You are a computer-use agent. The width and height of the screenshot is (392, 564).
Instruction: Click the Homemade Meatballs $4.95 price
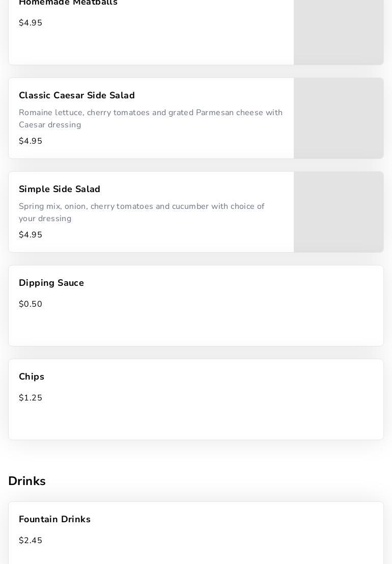[31, 23]
